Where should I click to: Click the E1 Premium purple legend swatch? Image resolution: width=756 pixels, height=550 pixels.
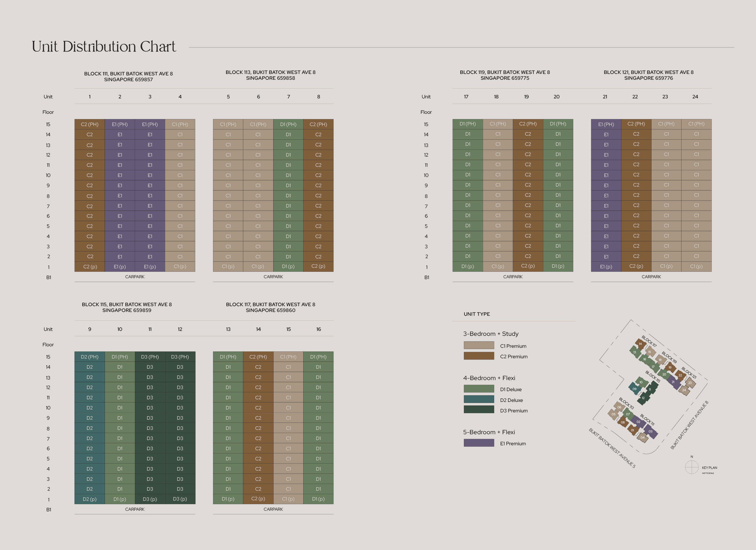(479, 443)
